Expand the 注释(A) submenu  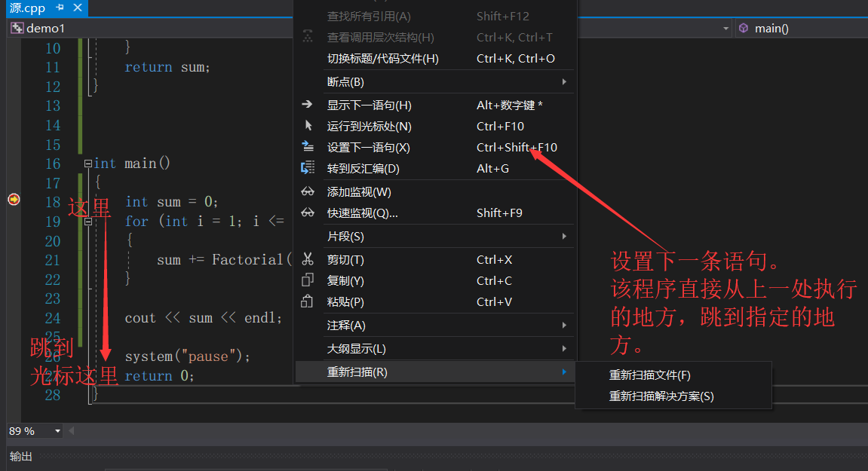tap(564, 325)
